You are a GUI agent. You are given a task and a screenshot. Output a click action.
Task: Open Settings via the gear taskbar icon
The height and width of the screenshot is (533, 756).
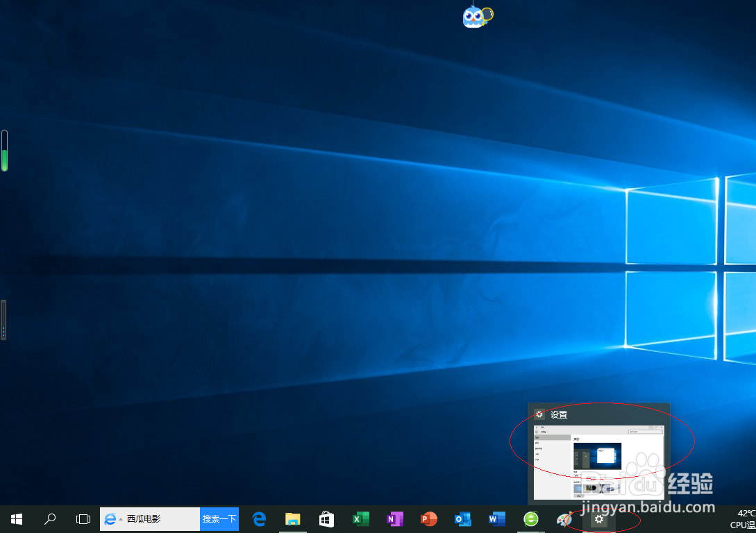tap(599, 518)
